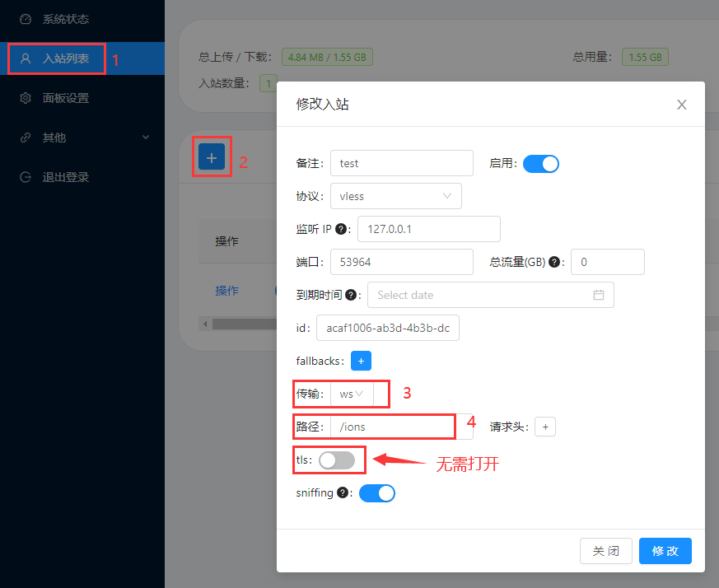
Task: Click the 端口 port input field
Action: point(401,262)
